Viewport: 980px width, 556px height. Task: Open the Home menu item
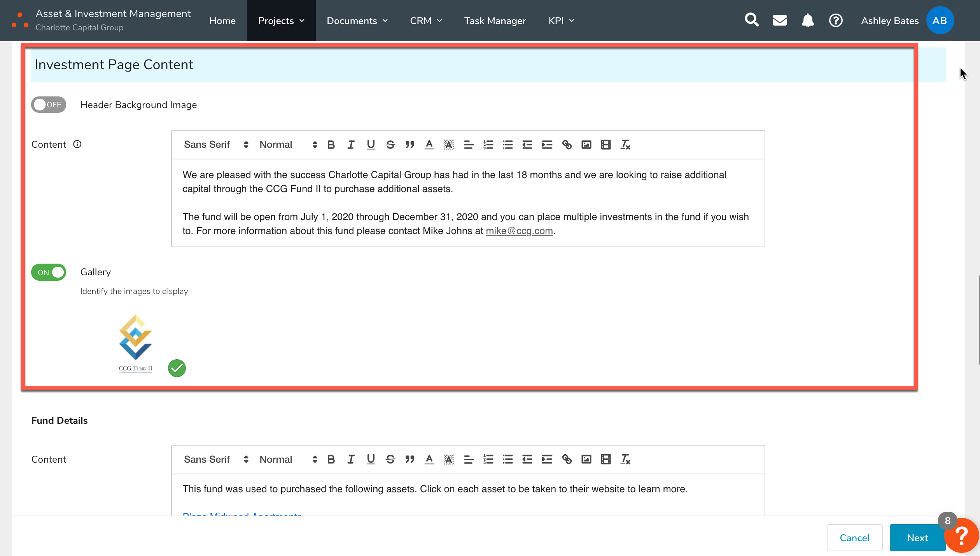tap(222, 21)
